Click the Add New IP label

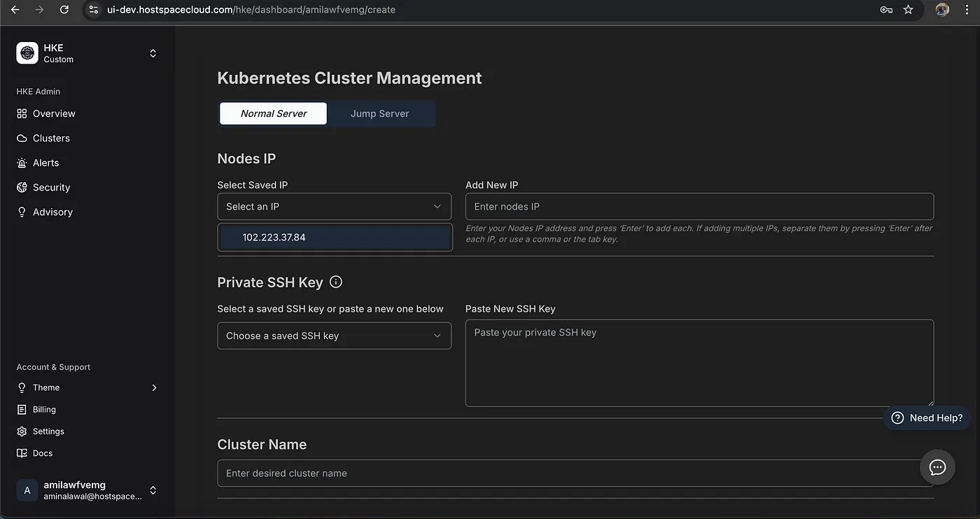click(x=491, y=185)
